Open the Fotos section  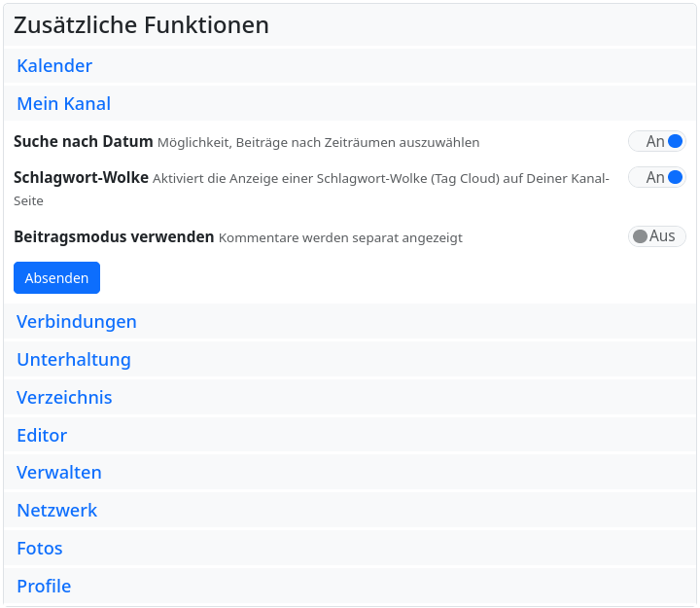tap(40, 549)
